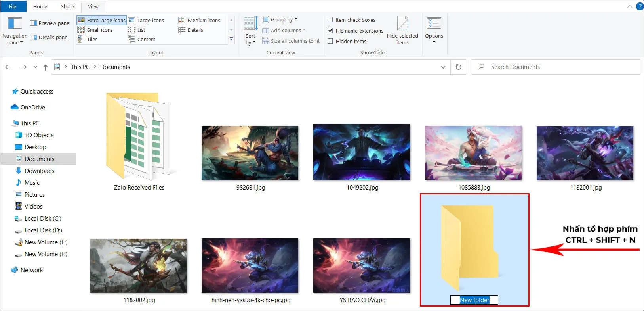The width and height of the screenshot is (644, 311).
Task: Click the Refresh button beside address bar
Action: coord(459,67)
